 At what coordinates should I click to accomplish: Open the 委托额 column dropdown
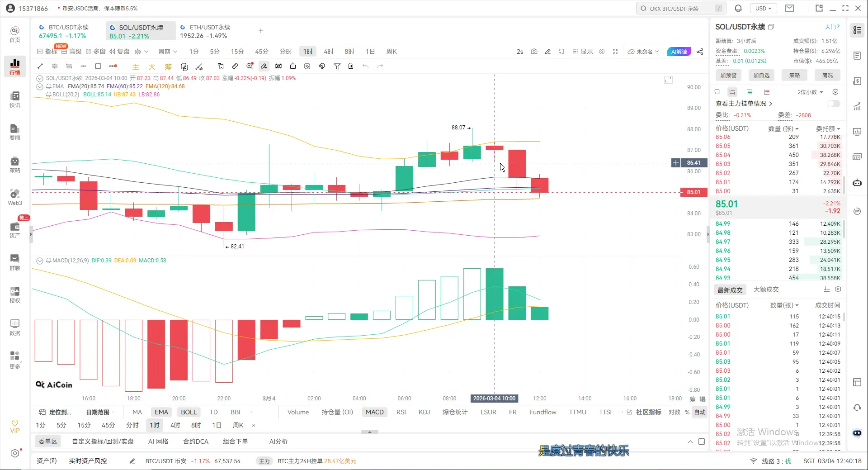828,129
